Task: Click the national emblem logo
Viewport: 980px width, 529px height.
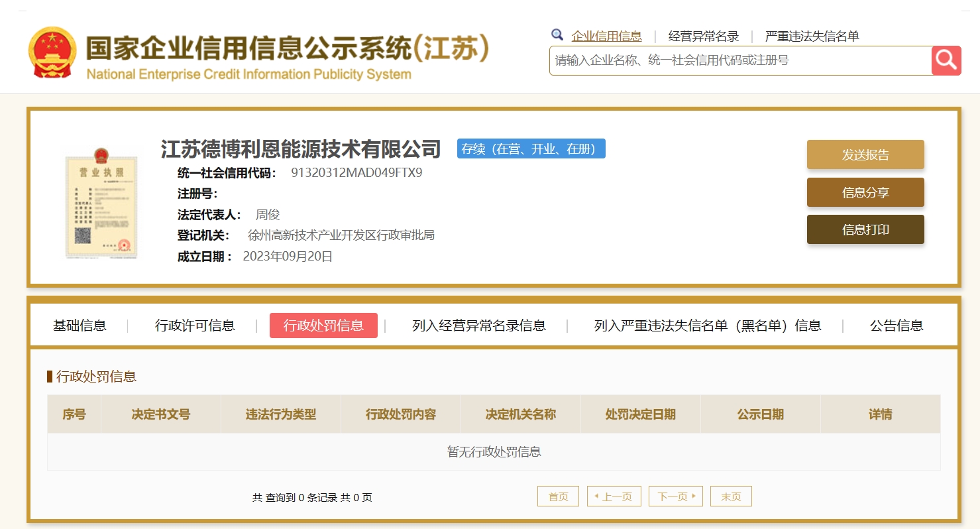Action: 53,52
